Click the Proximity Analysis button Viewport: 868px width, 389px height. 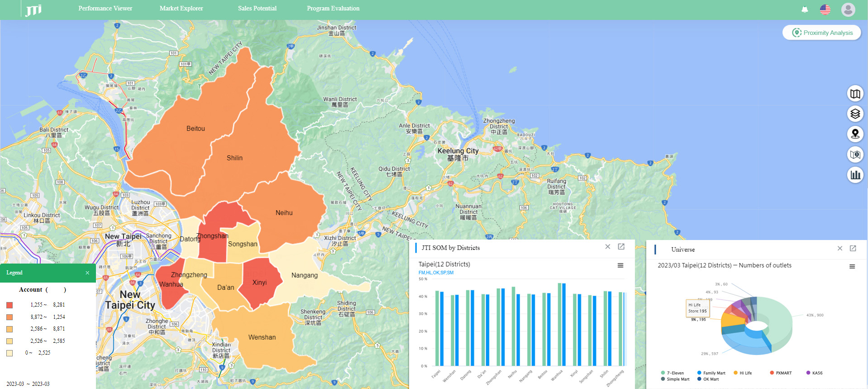click(822, 33)
